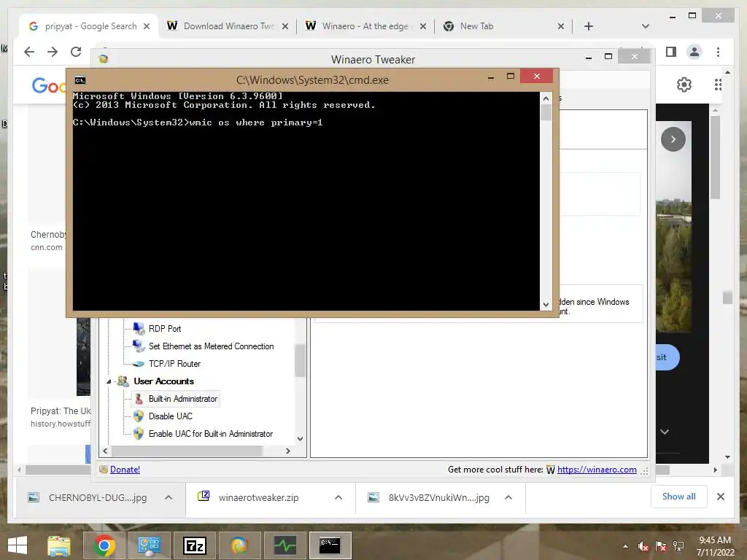Viewport: 747px width, 560px height.
Task: Click the next image arrow in Google preview
Action: tap(673, 139)
